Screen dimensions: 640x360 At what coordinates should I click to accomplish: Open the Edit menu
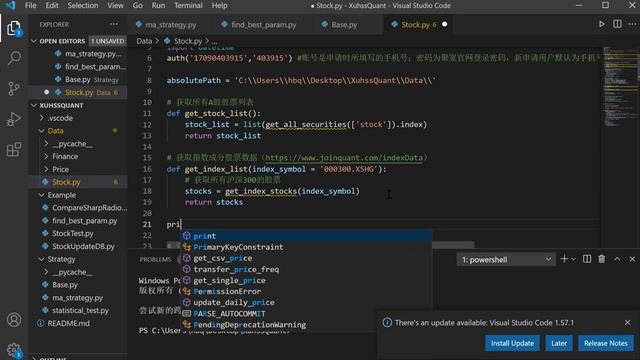(51, 5)
